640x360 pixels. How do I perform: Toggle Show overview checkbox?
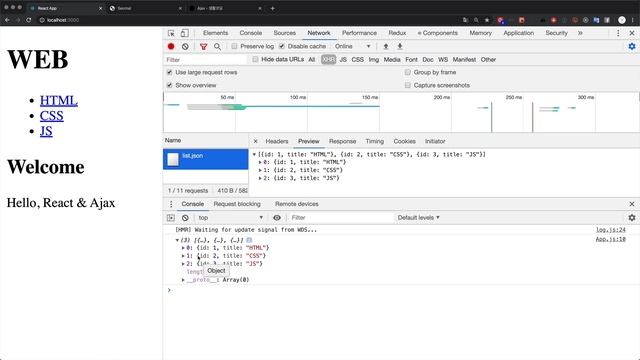(169, 85)
